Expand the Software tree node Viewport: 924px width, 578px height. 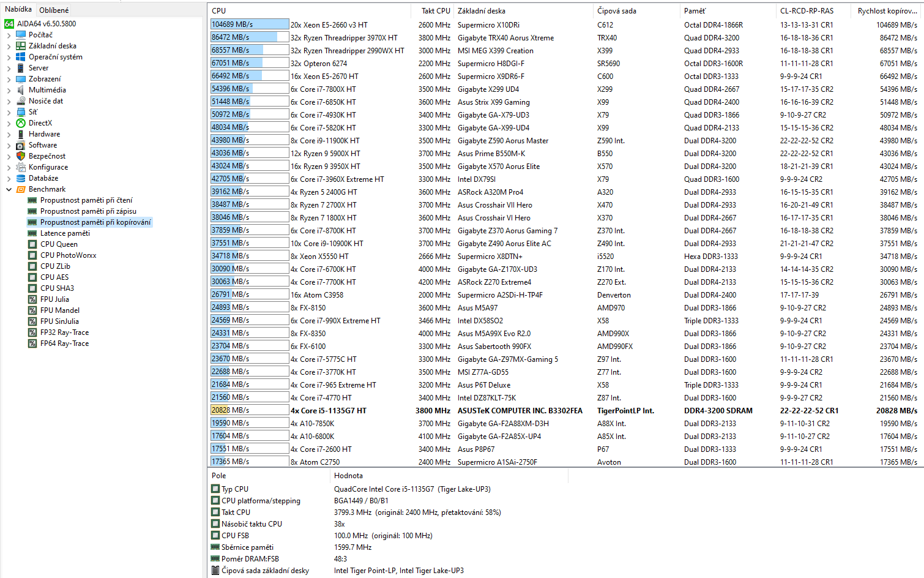(x=9, y=146)
